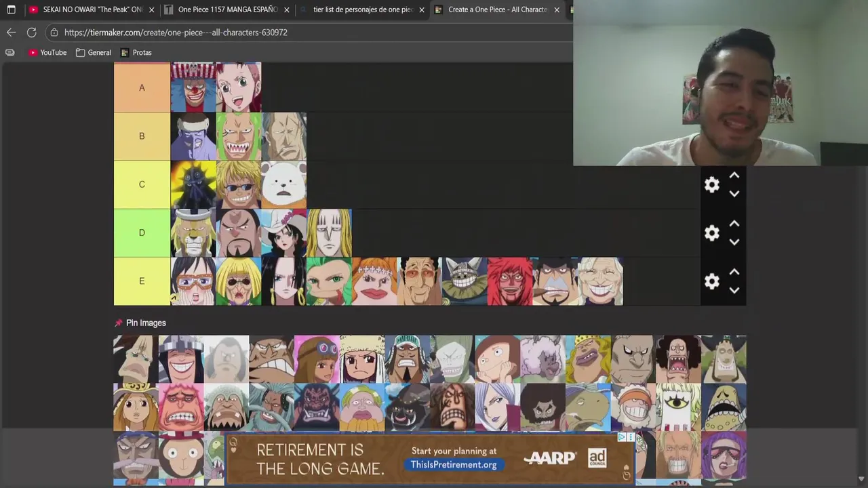Open the General bookmarks folder
The image size is (868, 488).
[94, 52]
